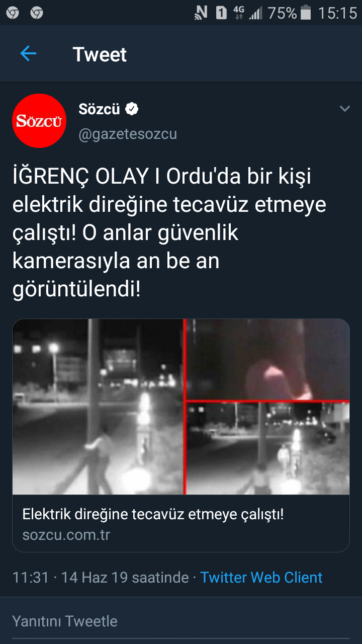Tap the Tweet header title
The height and width of the screenshot is (644, 362).
point(100,54)
